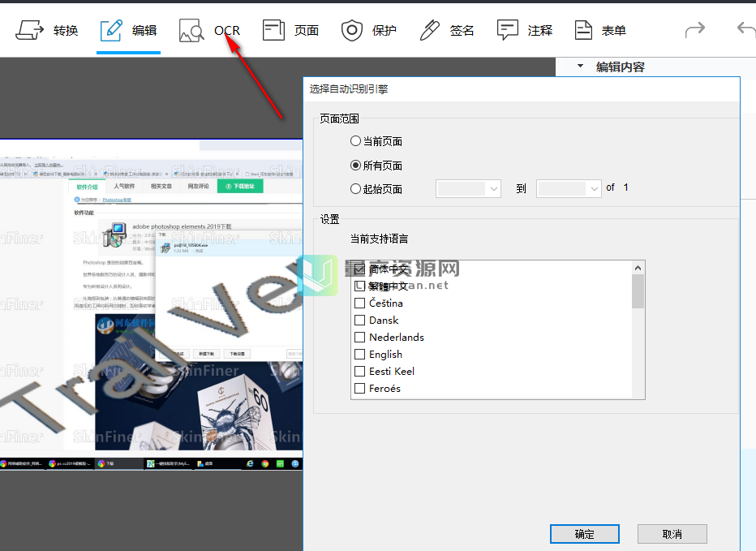Switch to the 编辑 tab label

[144, 31]
